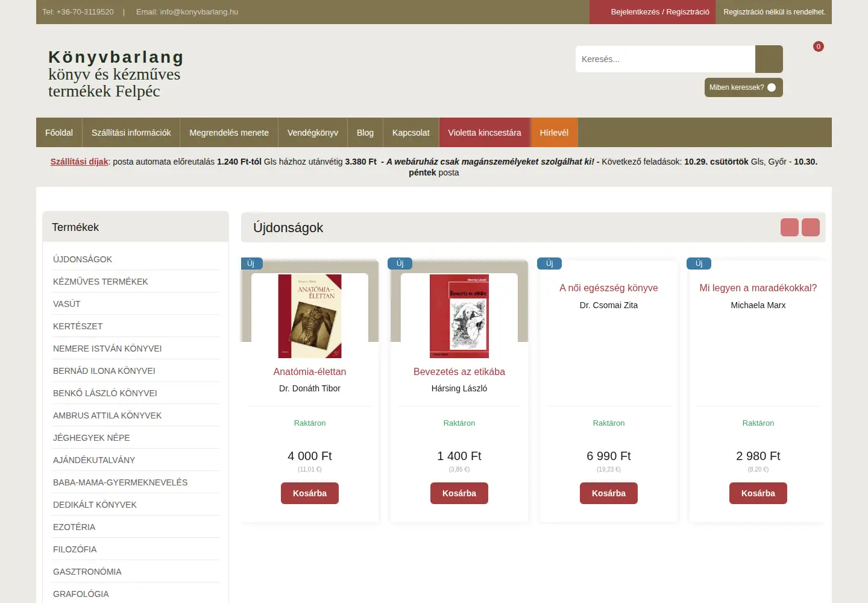Select AJÁNDÉKUTALVÁNY category

[x=136, y=460]
